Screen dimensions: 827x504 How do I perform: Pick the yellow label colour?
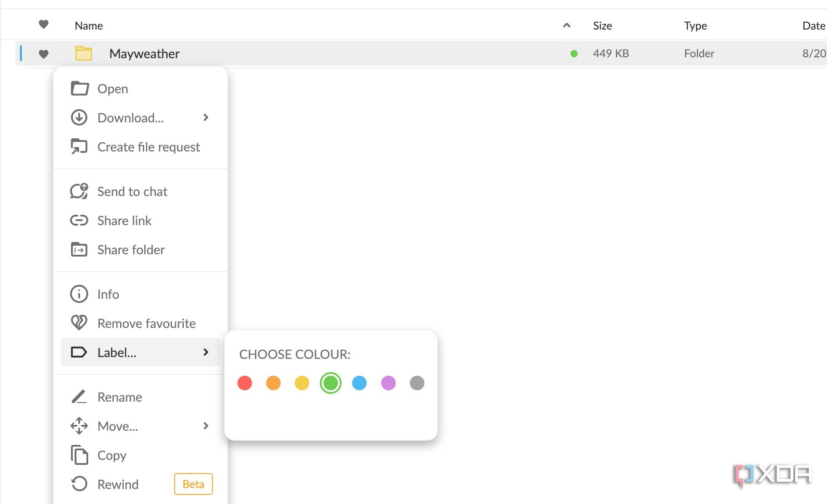[x=302, y=383]
